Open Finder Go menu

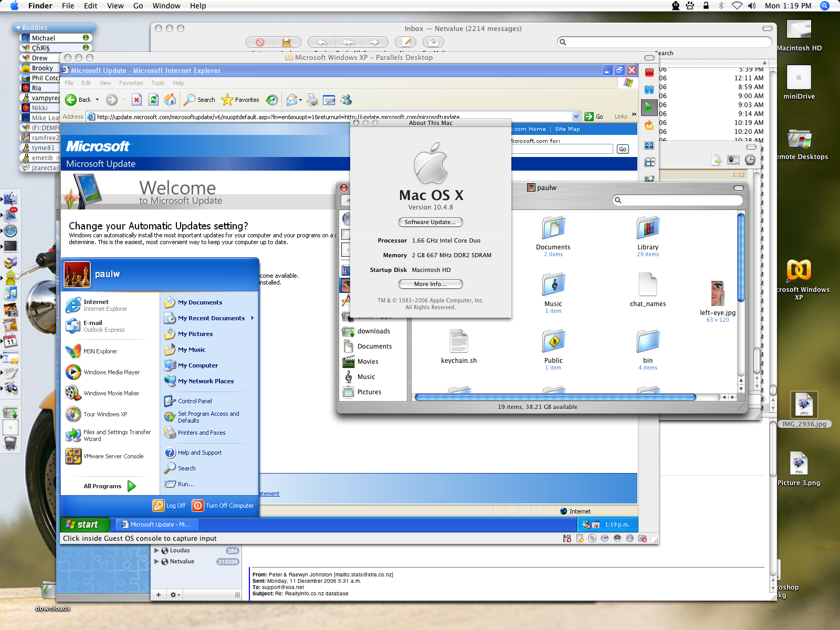click(x=138, y=6)
